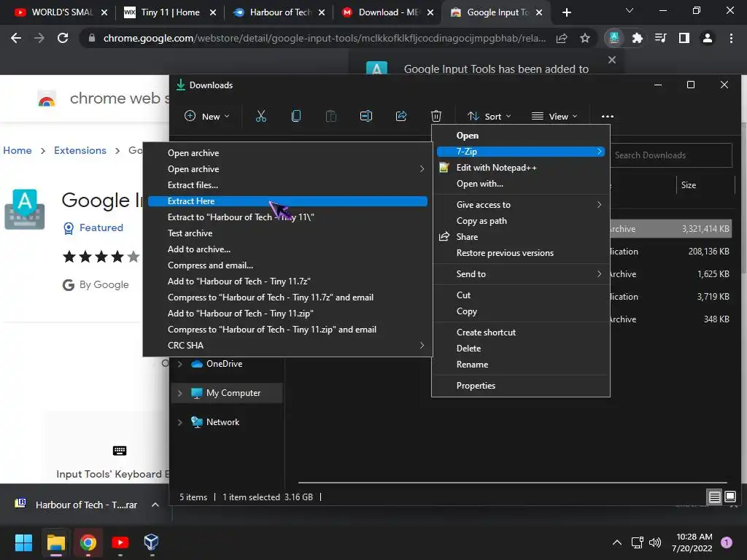Choose Share in the context menu
The width and height of the screenshot is (747, 560).
click(520, 237)
